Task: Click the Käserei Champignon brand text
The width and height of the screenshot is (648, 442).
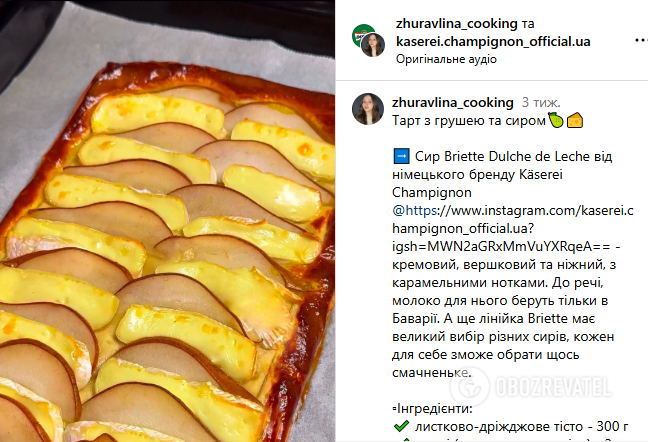Action: click(477, 183)
